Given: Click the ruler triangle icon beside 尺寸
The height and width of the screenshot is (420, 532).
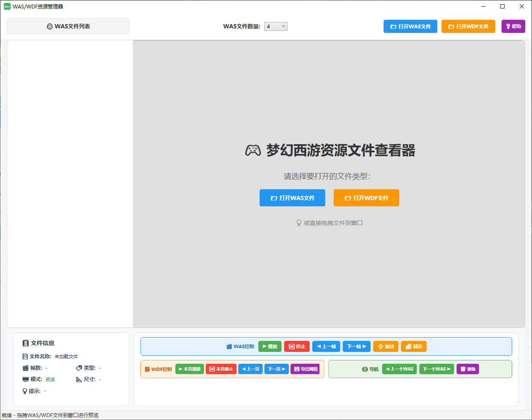Looking at the screenshot, I should click(x=79, y=379).
